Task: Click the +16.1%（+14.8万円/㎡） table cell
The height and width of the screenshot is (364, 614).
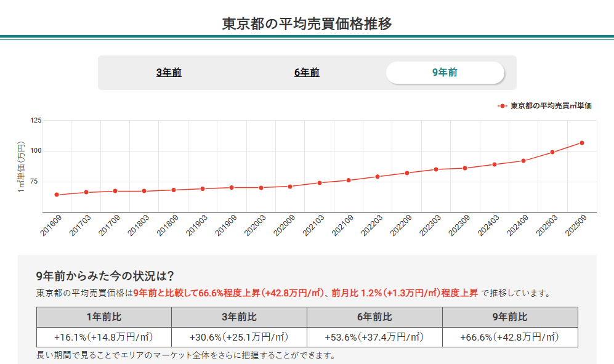Action: tap(105, 336)
